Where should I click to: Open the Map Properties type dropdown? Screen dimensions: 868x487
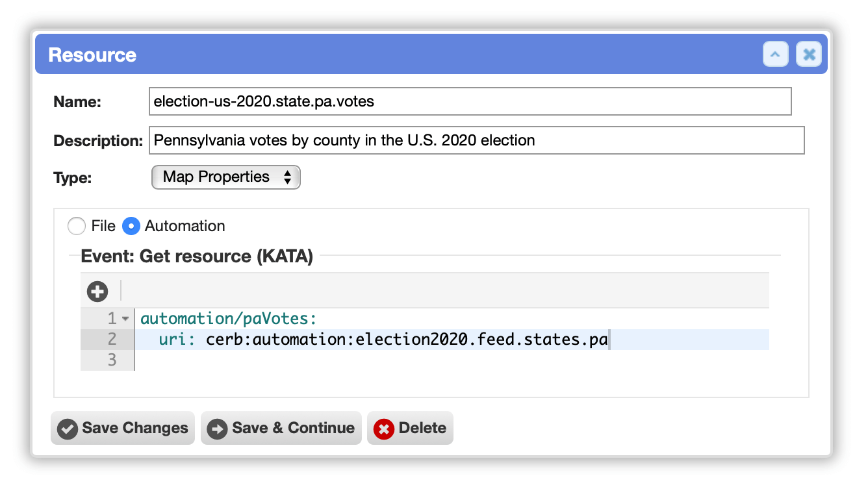coord(225,177)
